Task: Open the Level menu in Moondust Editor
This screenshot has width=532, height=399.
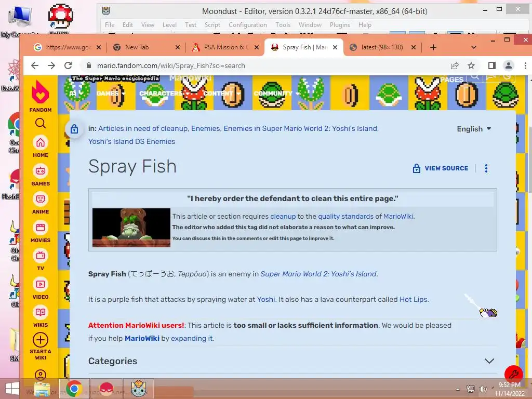Action: click(169, 25)
